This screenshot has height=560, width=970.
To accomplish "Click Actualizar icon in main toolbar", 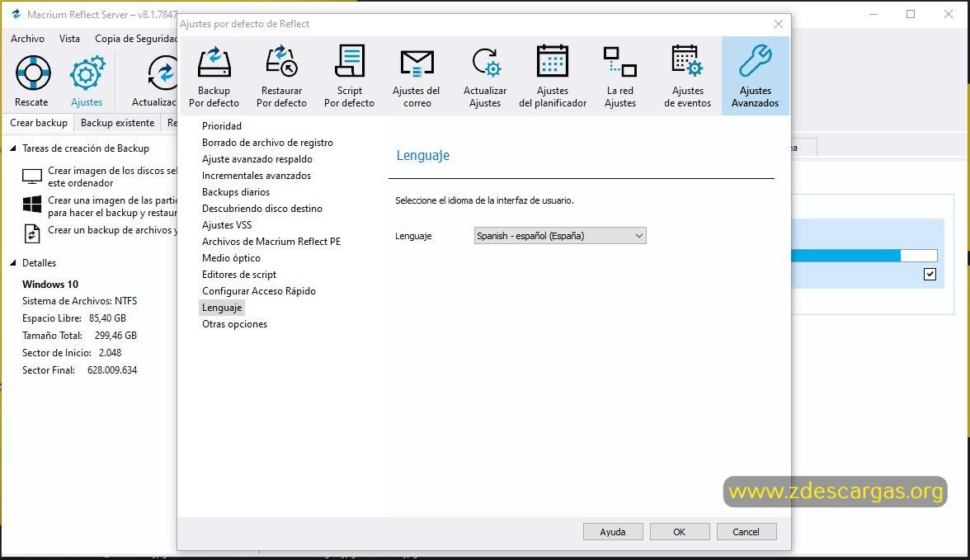I will click(163, 73).
